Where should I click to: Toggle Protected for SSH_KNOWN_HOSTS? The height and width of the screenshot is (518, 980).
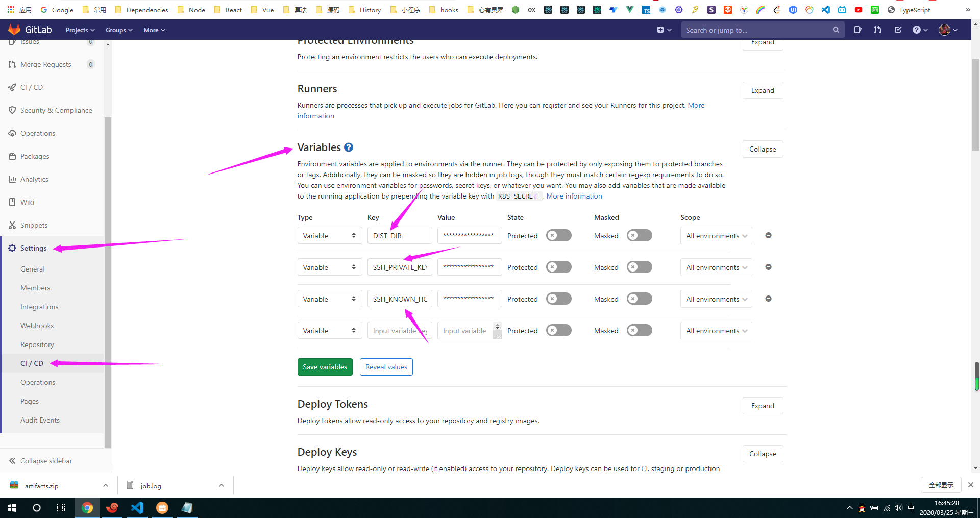click(559, 299)
